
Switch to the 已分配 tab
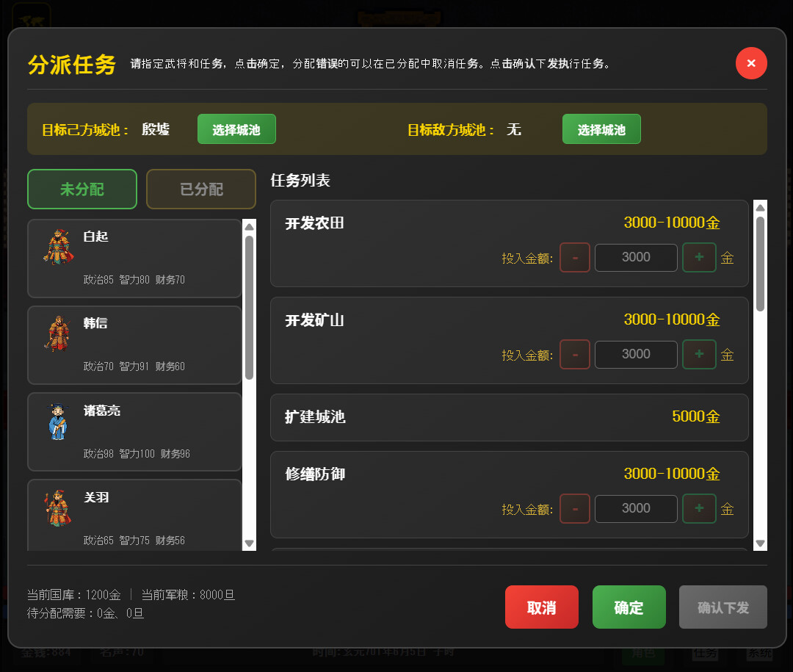(201, 189)
